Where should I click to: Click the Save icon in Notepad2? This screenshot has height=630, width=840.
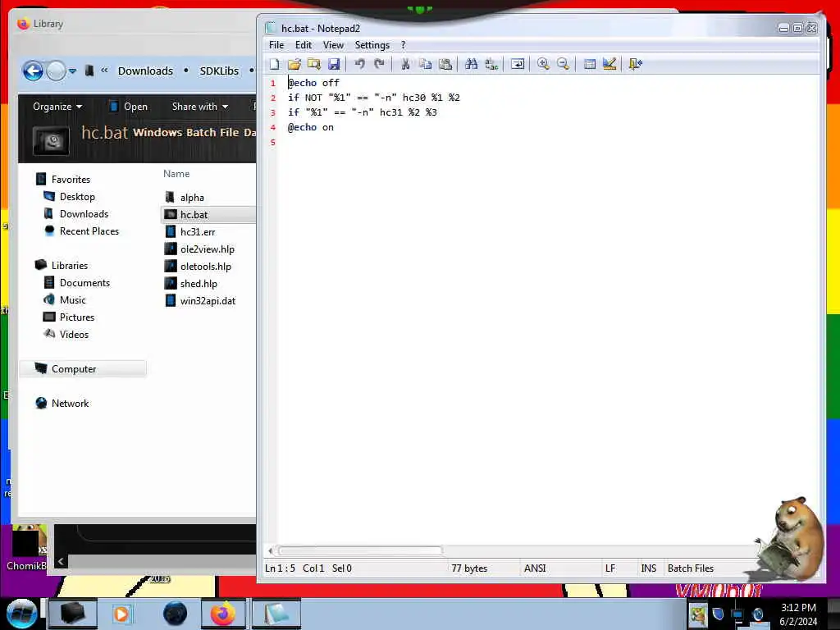(x=334, y=64)
